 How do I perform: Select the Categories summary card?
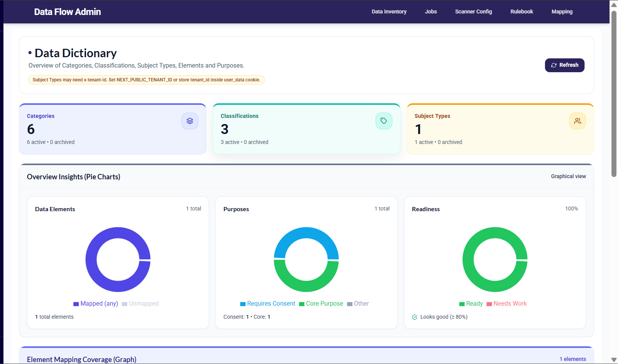pos(112,129)
